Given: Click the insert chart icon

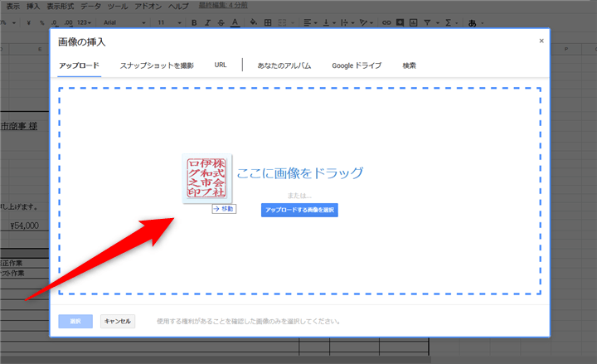Looking at the screenshot, I should pyautogui.click(x=413, y=23).
